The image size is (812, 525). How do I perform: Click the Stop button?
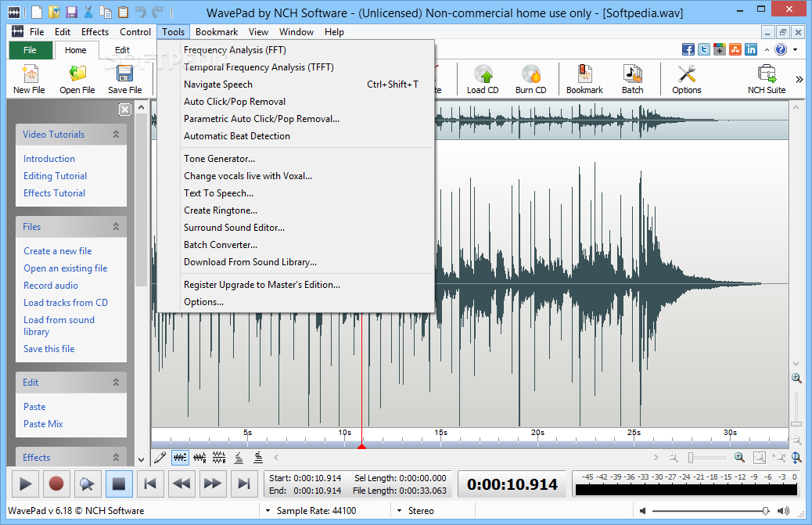click(x=119, y=484)
